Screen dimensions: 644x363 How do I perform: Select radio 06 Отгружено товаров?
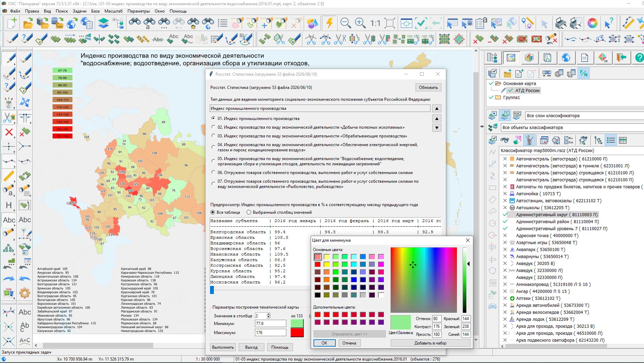click(214, 173)
